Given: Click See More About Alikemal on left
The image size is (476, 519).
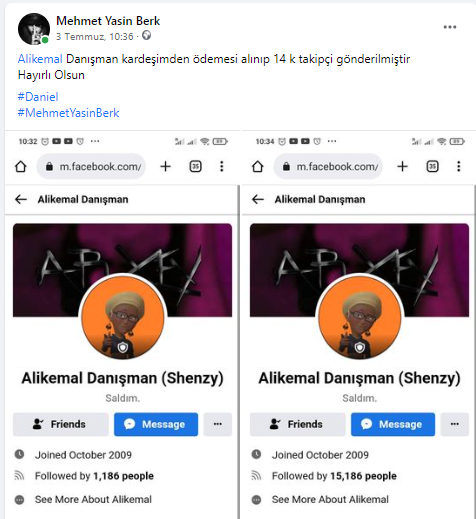Looking at the screenshot, I should pyautogui.click(x=93, y=499).
